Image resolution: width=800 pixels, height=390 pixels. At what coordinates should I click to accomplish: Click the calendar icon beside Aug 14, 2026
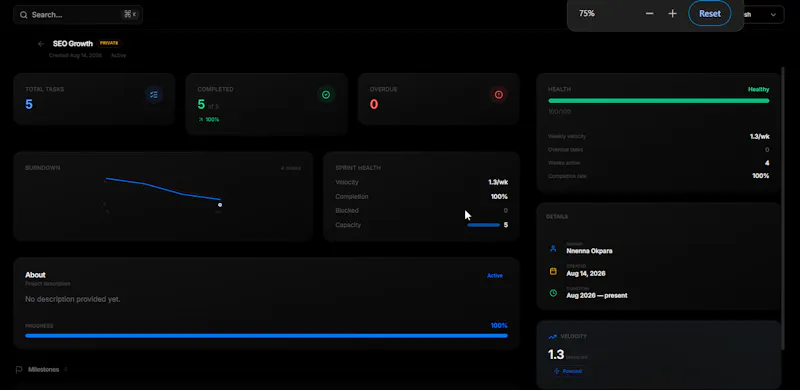(x=553, y=271)
